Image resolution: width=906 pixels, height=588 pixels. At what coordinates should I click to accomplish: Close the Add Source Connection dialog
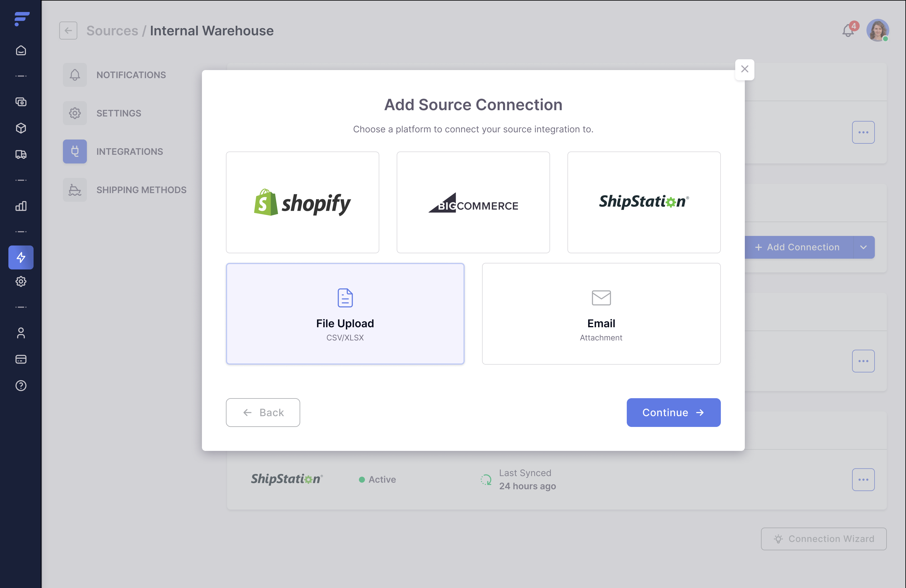coord(745,69)
